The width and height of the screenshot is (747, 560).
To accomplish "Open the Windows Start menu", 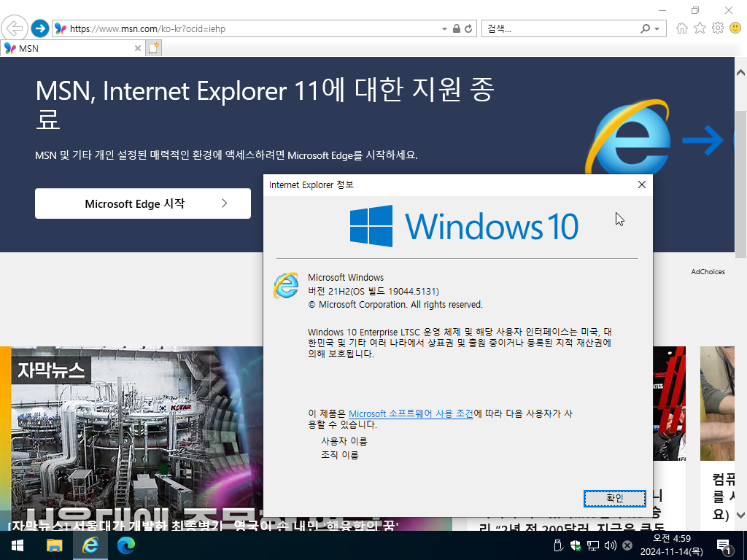I will tap(18, 545).
